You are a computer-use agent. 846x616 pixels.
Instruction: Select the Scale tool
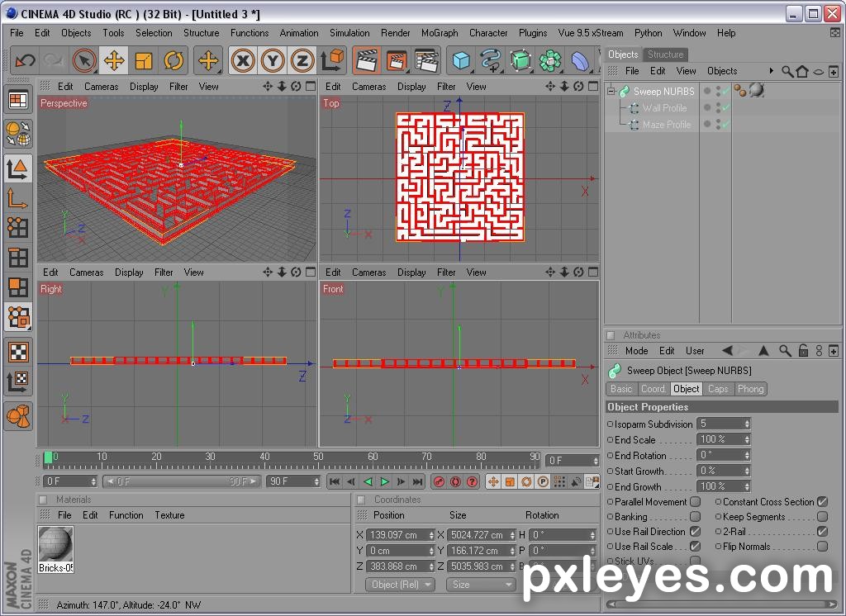click(144, 60)
